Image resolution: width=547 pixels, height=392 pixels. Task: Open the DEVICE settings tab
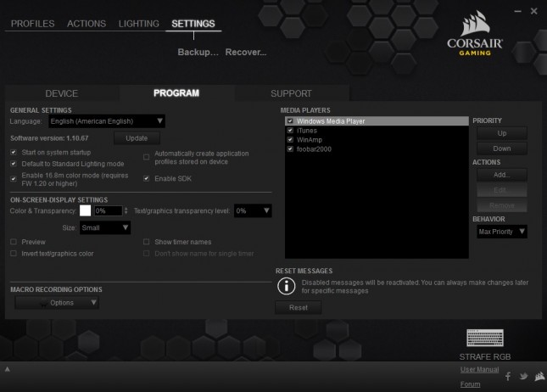62,93
